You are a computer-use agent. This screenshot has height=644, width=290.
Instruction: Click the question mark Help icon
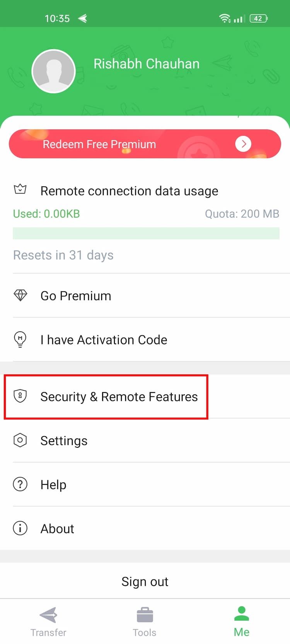20,484
